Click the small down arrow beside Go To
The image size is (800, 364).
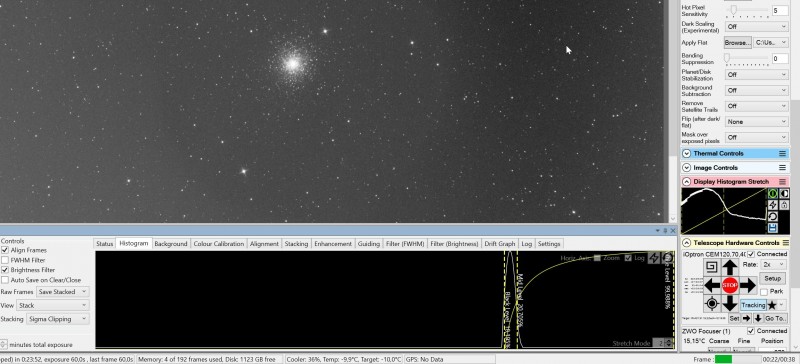point(758,318)
